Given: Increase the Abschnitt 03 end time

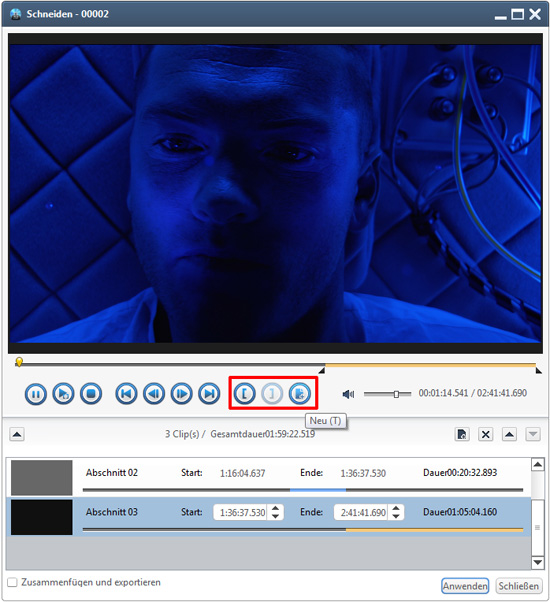Looking at the screenshot, I should (396, 508).
